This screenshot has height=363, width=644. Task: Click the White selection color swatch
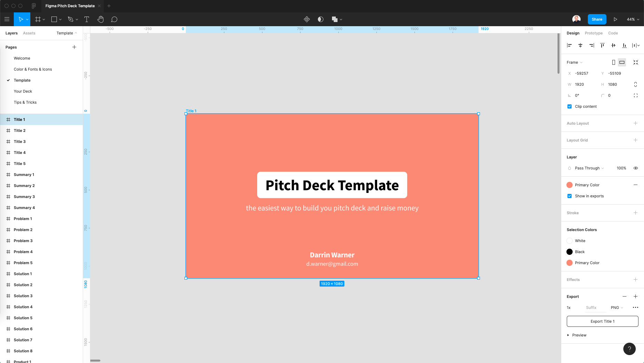click(570, 241)
